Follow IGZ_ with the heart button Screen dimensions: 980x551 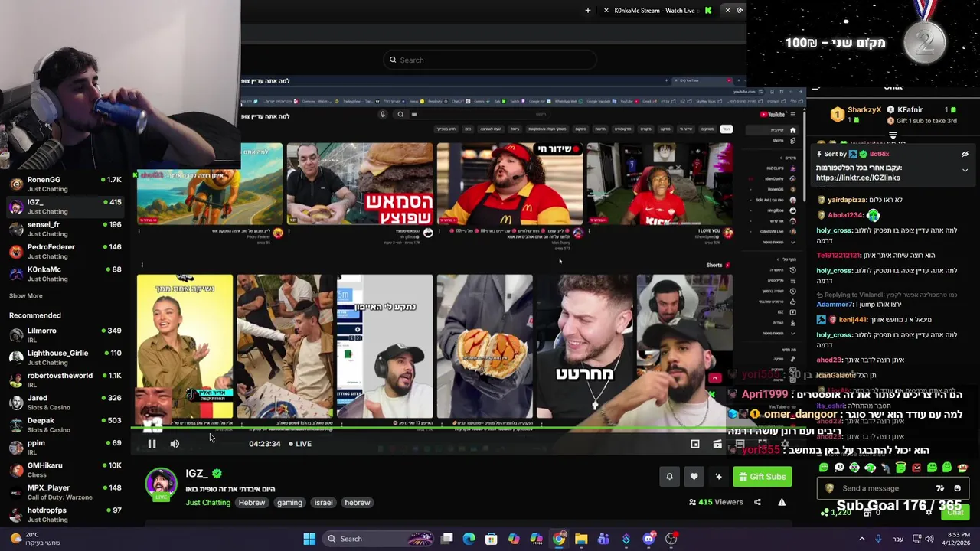click(x=694, y=477)
